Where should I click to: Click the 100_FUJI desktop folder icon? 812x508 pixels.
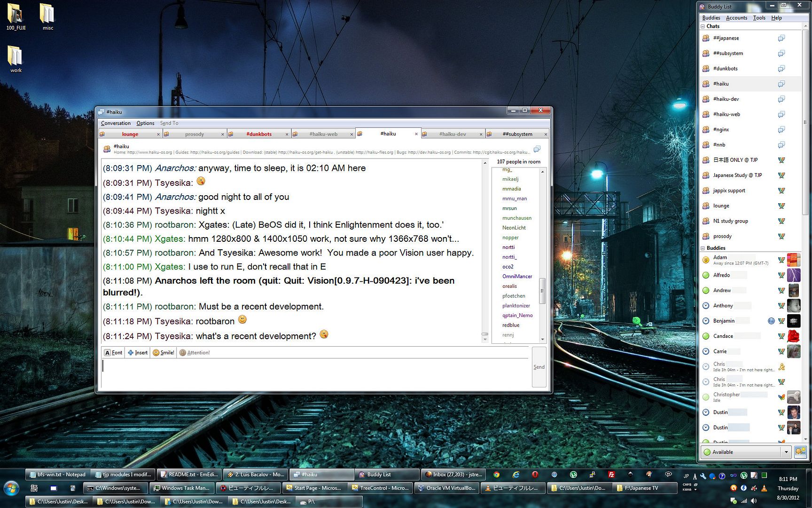16,16
